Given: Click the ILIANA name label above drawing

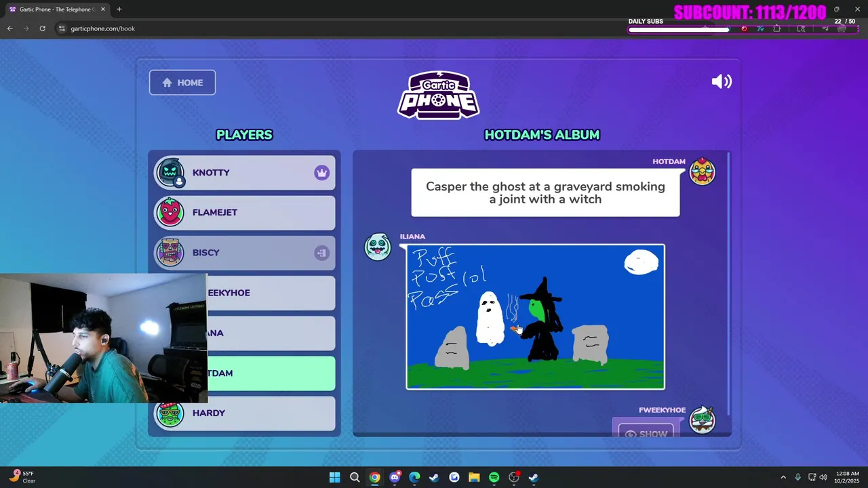Looking at the screenshot, I should 412,237.
